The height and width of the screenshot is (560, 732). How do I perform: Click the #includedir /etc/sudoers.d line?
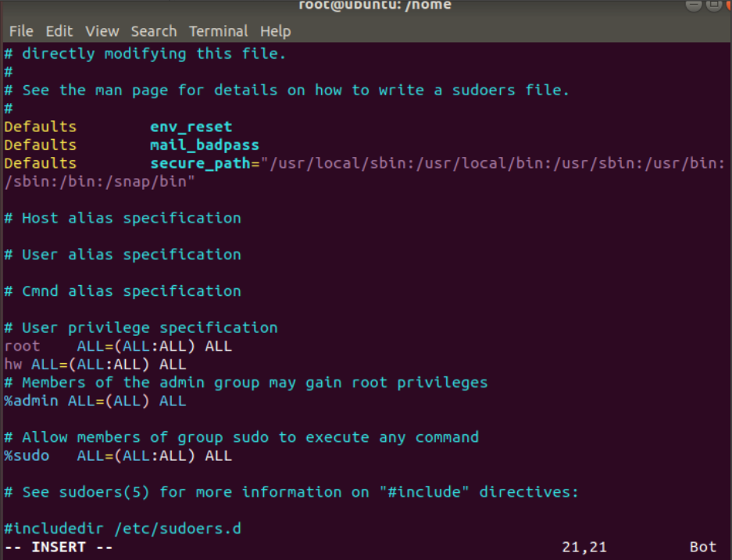(x=123, y=529)
